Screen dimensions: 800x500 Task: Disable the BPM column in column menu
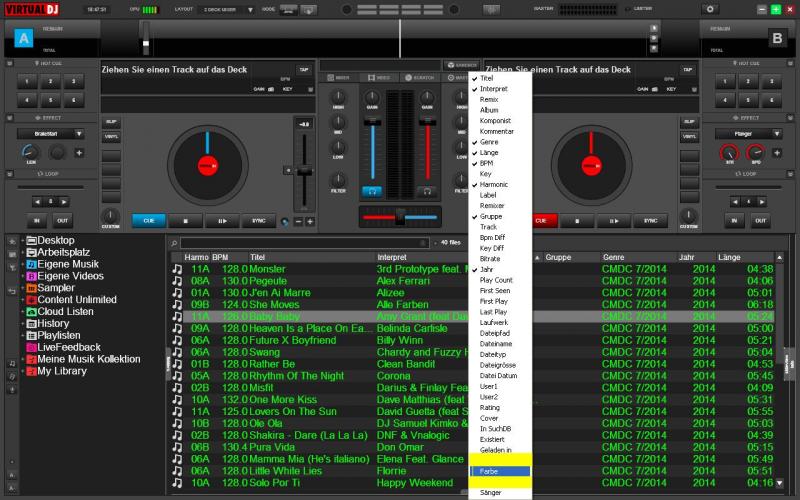point(488,163)
